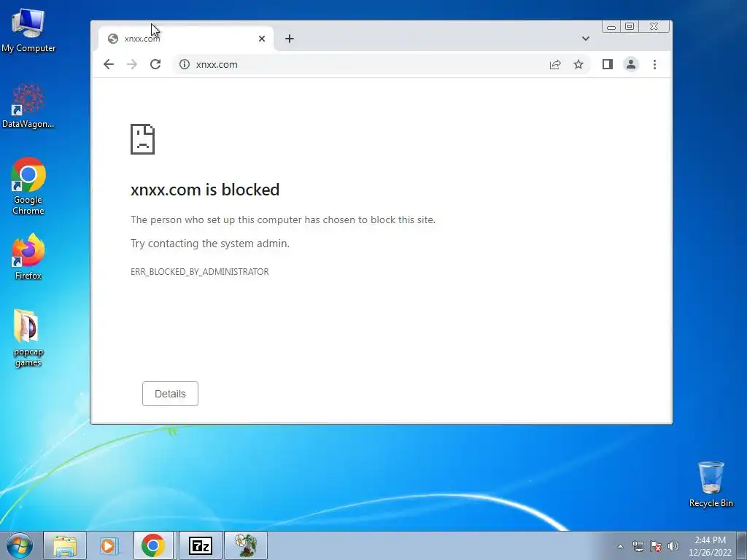Click the forward navigation arrow
Screen dimensions: 747x560
click(132, 64)
